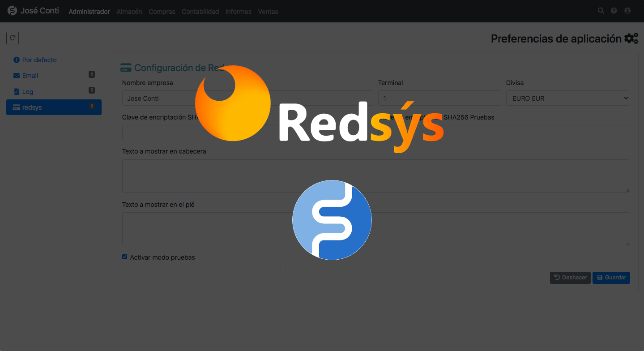Disable the Activar modo pruebas checkbox
This screenshot has width=644, height=351.
pos(124,257)
